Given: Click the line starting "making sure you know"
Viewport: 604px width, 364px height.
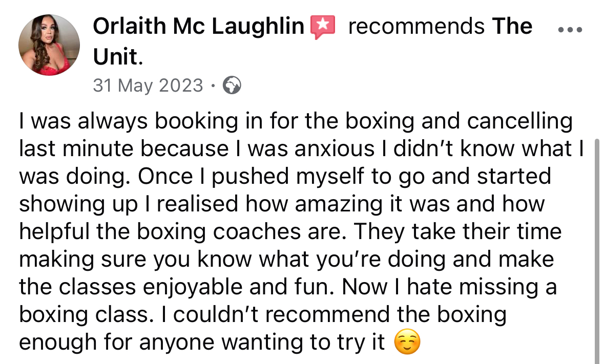Looking at the screenshot, I should [x=286, y=260].
